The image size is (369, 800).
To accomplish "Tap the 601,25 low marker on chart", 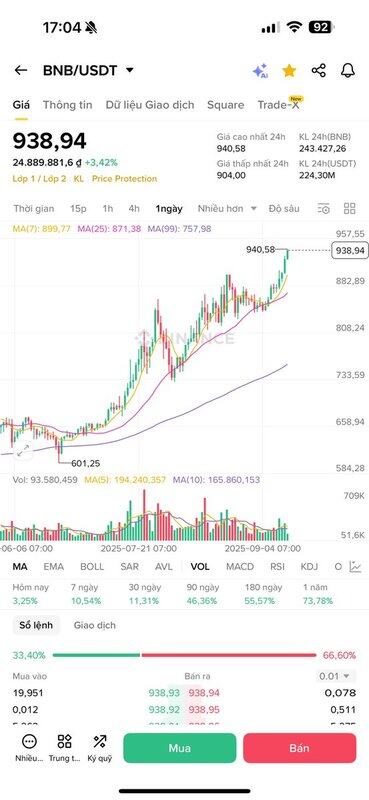I will 86,463.
